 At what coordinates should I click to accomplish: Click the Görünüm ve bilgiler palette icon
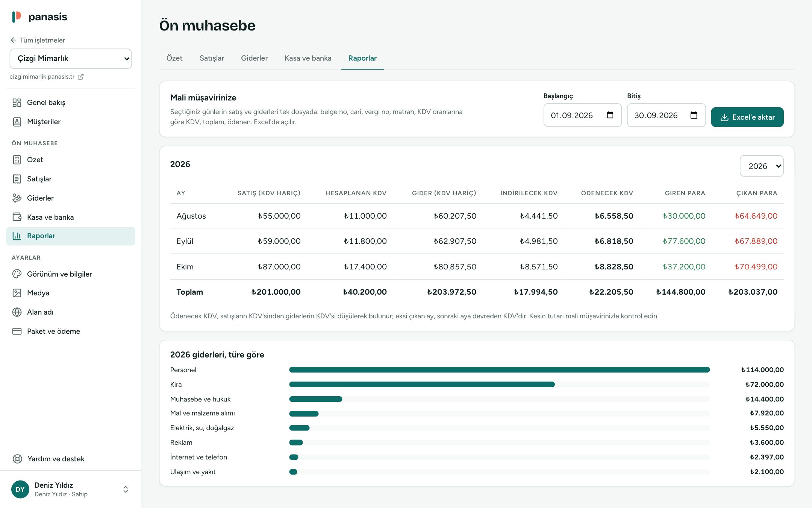click(x=17, y=274)
